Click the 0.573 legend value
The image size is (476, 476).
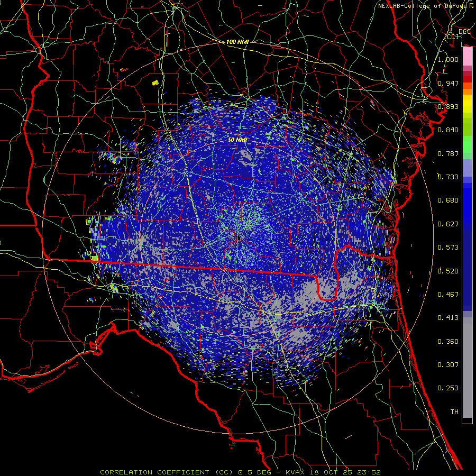pyautogui.click(x=448, y=248)
